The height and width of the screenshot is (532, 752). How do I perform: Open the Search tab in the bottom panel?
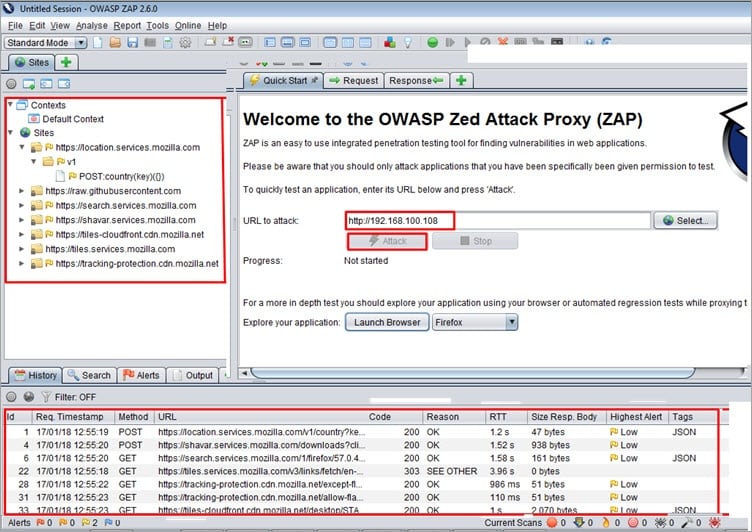pyautogui.click(x=89, y=375)
